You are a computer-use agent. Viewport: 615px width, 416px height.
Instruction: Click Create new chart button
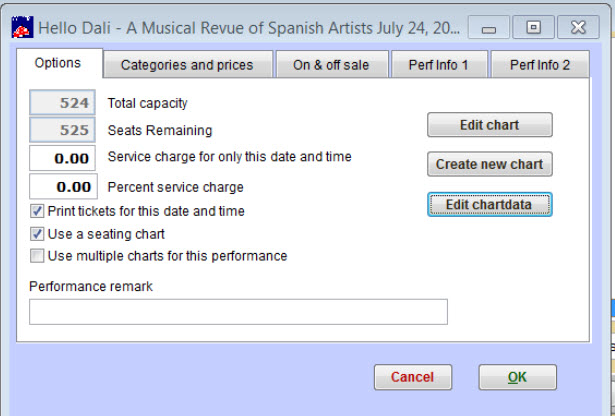(489, 164)
